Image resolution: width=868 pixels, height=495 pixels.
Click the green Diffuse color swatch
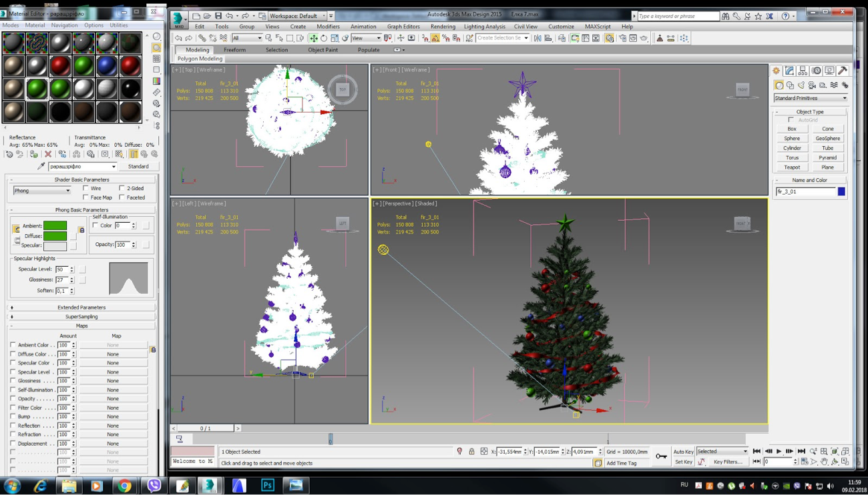pyautogui.click(x=55, y=236)
